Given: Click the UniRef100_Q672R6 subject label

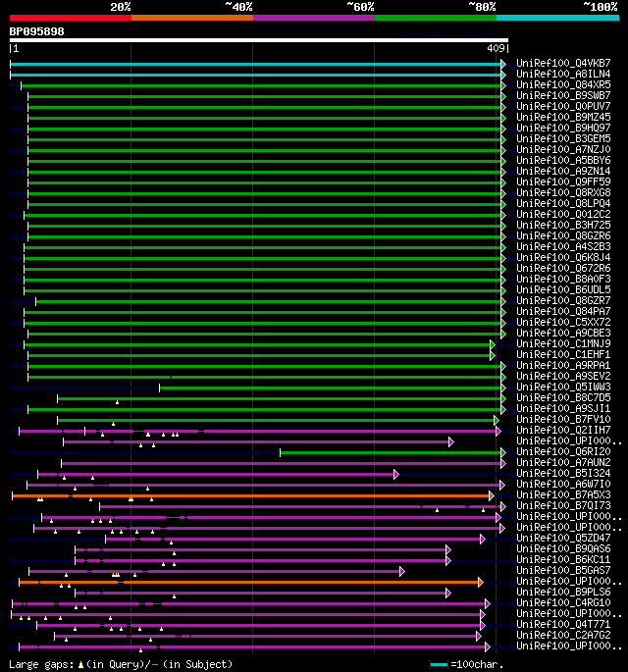Looking at the screenshot, I should tap(563, 268).
